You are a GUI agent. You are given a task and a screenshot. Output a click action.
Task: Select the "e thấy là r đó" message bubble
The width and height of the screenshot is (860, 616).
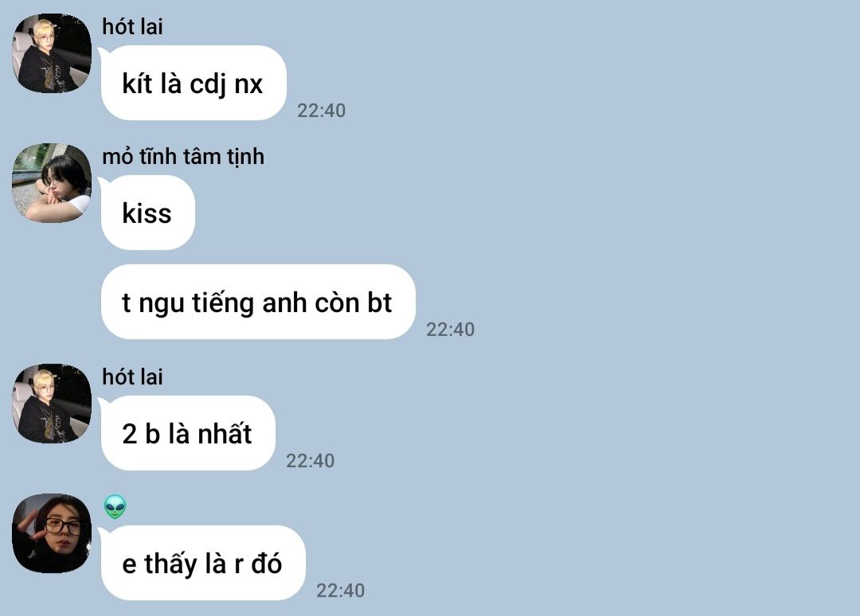(203, 563)
